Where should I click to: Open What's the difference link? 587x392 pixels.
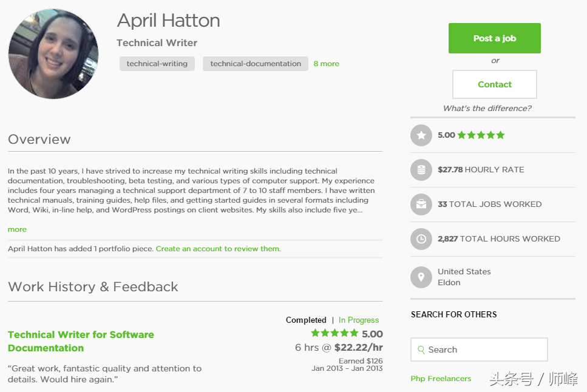[487, 108]
